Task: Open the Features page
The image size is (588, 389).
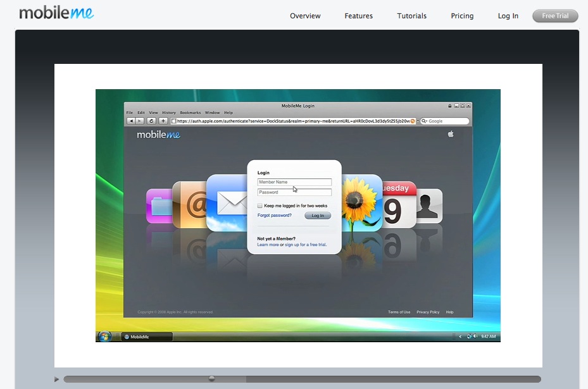Action: pyautogui.click(x=358, y=16)
